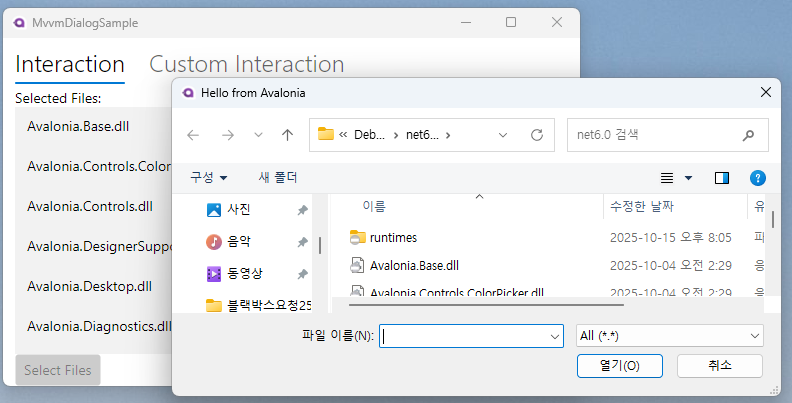Click the 열기(O) button
792x403 pixels.
click(620, 366)
